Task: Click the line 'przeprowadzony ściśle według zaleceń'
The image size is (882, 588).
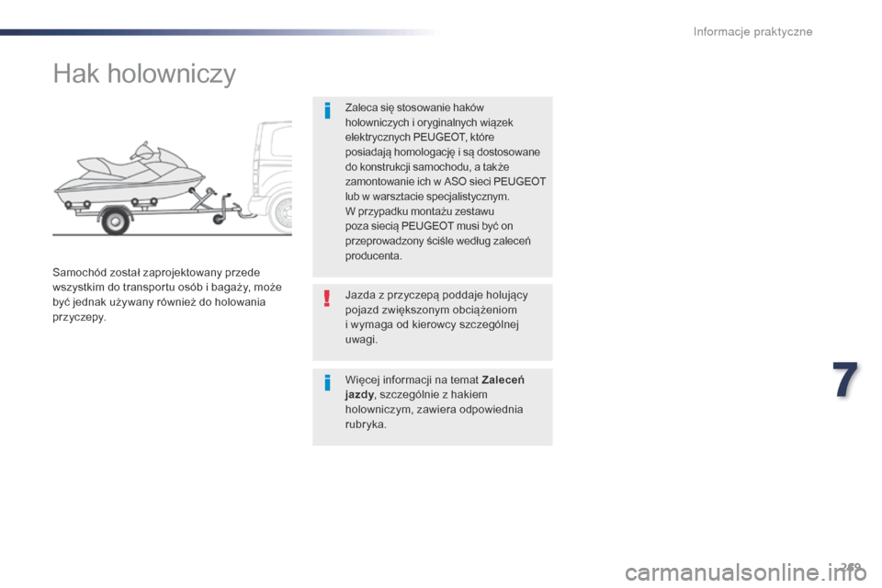Action: click(x=437, y=241)
